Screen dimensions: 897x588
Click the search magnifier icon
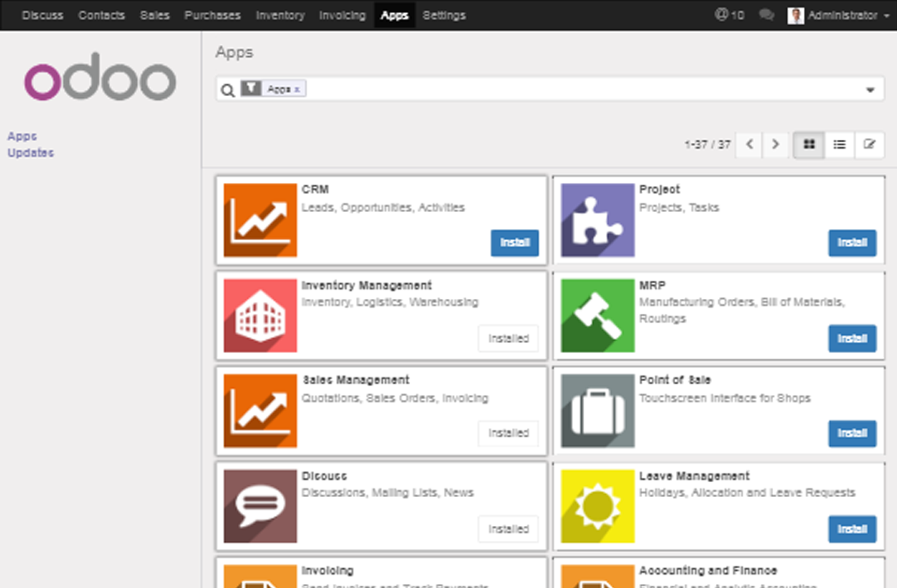click(227, 90)
